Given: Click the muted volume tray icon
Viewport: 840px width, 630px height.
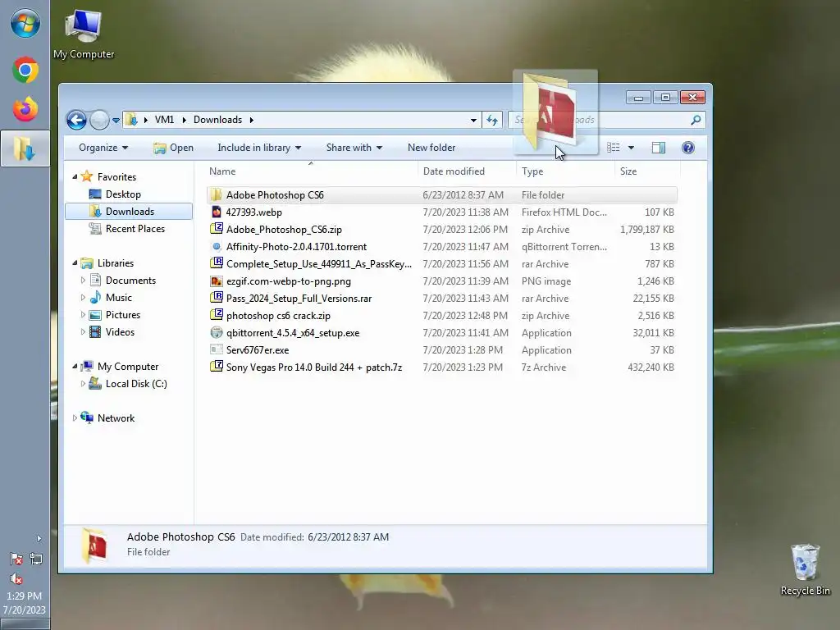Looking at the screenshot, I should click(x=16, y=578).
